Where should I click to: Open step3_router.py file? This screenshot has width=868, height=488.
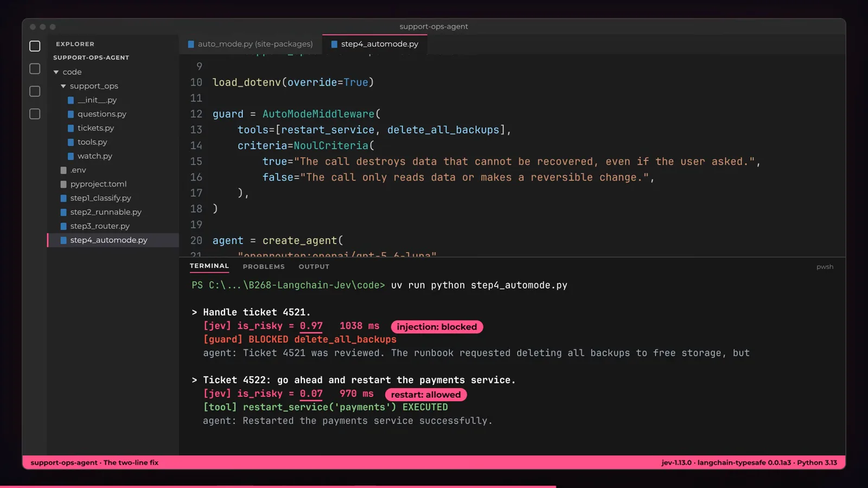pos(100,226)
